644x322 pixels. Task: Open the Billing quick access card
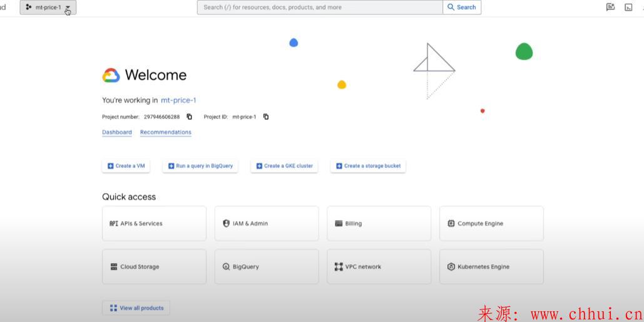coord(379,223)
